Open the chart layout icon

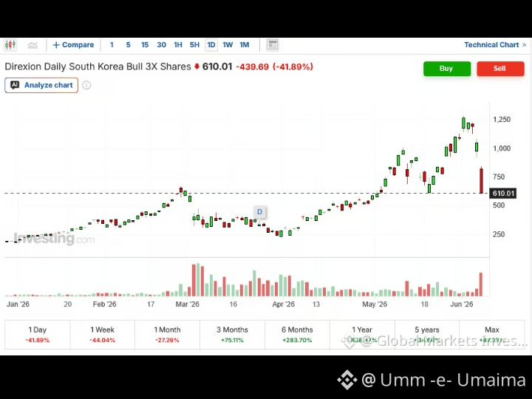click(x=273, y=45)
